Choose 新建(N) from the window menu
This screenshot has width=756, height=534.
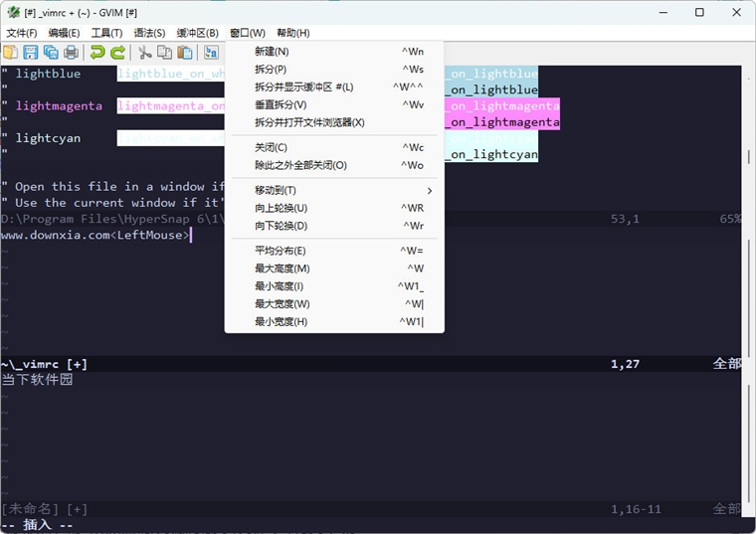point(334,52)
